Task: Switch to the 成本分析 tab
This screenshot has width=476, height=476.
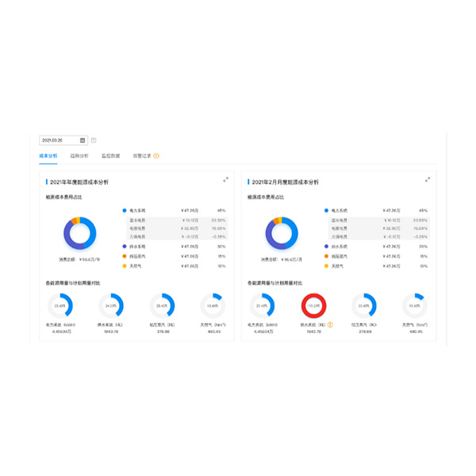Action: [x=48, y=155]
